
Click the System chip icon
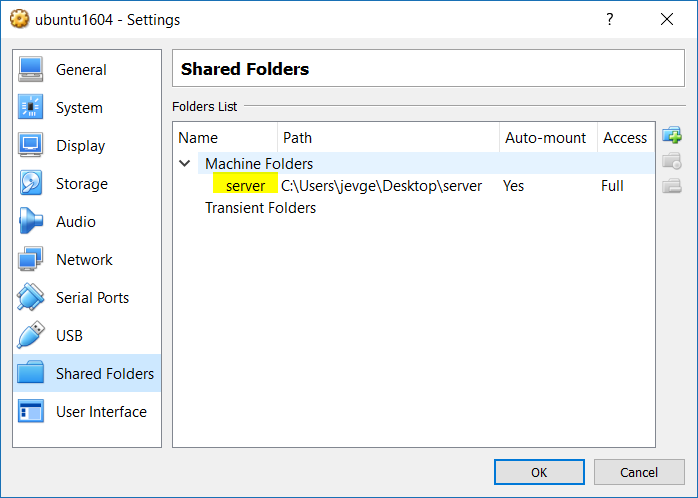click(31, 107)
